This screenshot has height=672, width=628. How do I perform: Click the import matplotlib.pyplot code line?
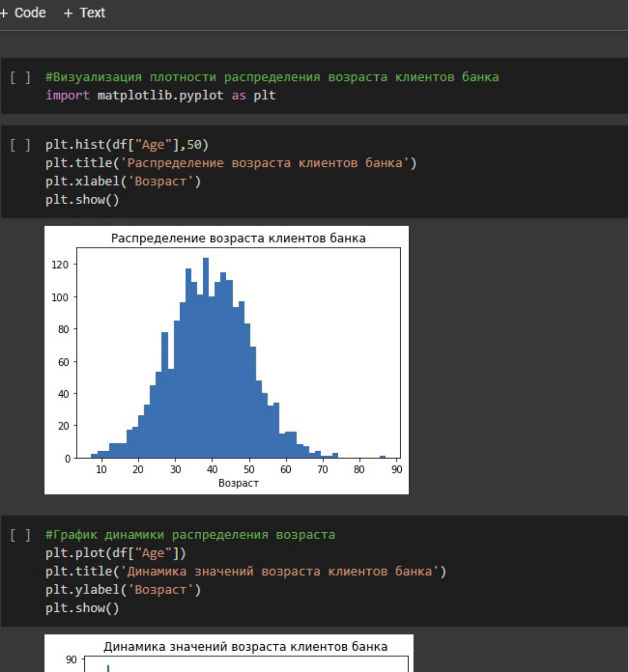point(160,95)
